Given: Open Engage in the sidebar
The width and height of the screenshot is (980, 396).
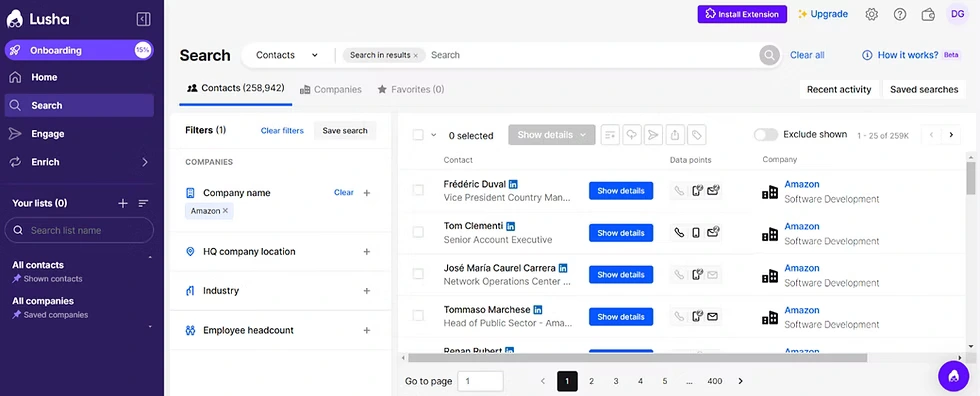Looking at the screenshot, I should tap(79, 134).
